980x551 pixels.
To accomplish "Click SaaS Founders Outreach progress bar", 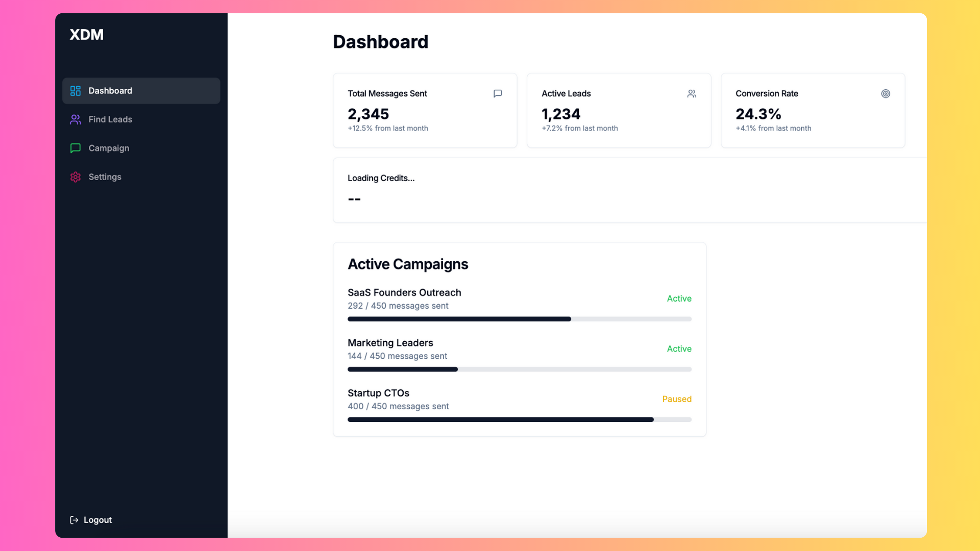I will point(519,319).
